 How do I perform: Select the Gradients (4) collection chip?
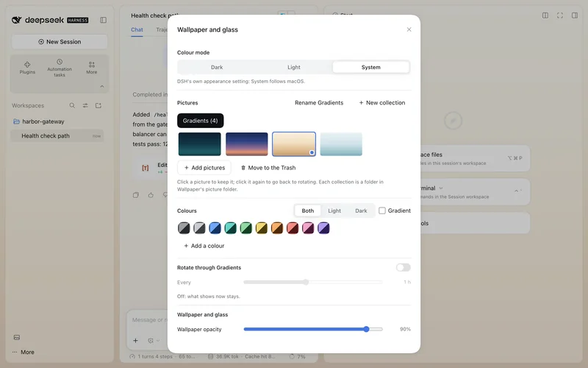[x=200, y=121]
